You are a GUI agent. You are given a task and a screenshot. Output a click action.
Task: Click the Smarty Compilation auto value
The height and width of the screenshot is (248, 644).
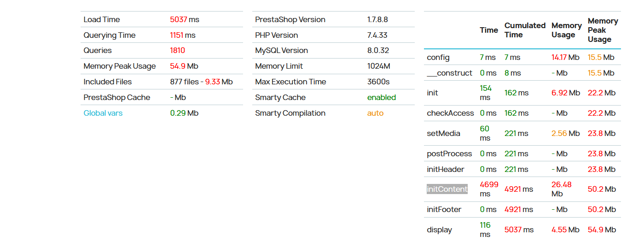pos(375,113)
